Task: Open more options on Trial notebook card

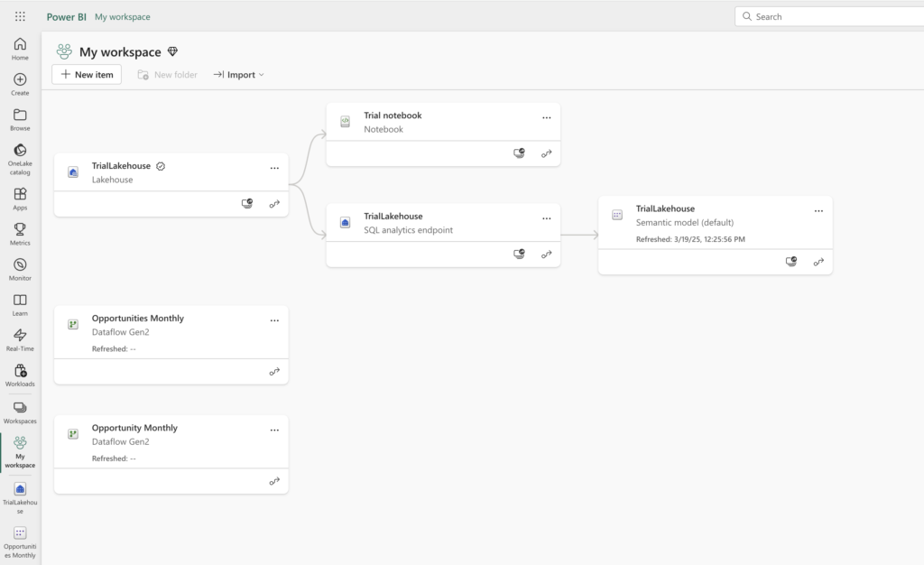Action: pyautogui.click(x=547, y=117)
